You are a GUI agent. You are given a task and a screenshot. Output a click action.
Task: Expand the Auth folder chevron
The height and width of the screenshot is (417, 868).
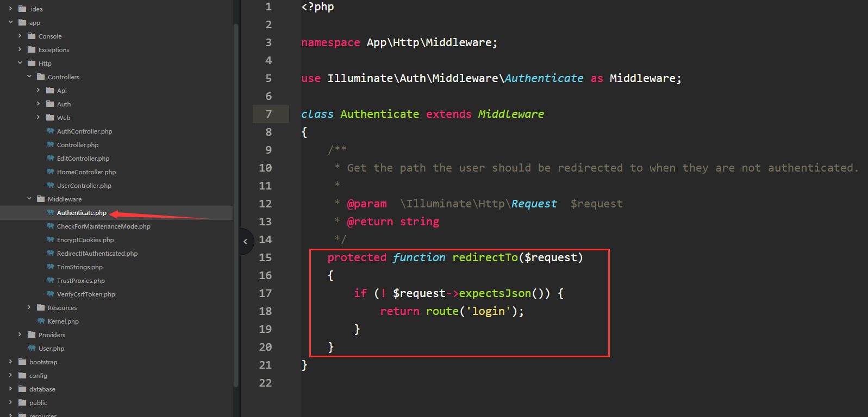pos(39,104)
